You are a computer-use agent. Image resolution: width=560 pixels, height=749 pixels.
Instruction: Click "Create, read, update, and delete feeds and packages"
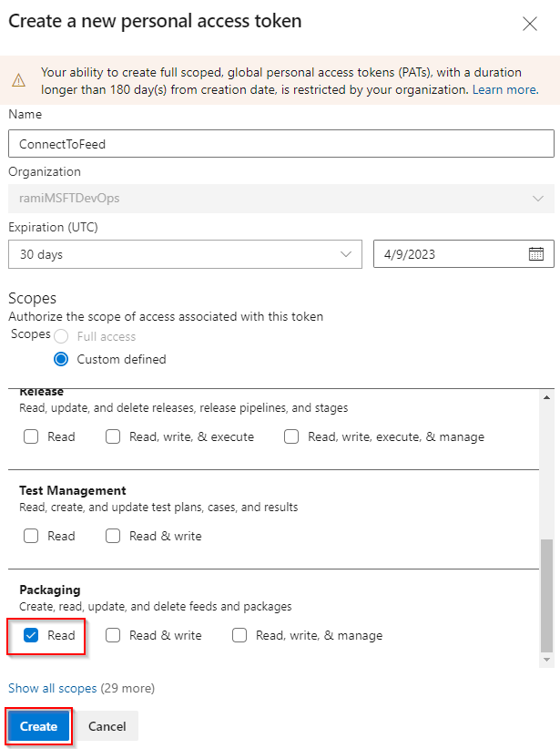pos(155,606)
